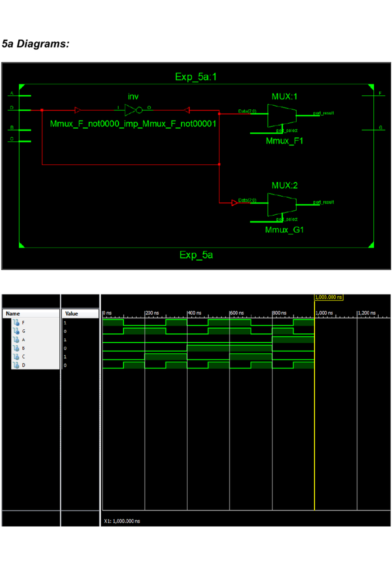Click the red buffer triangle before MUX:2 Data input
The height and width of the screenshot is (576, 392).
(x=234, y=203)
